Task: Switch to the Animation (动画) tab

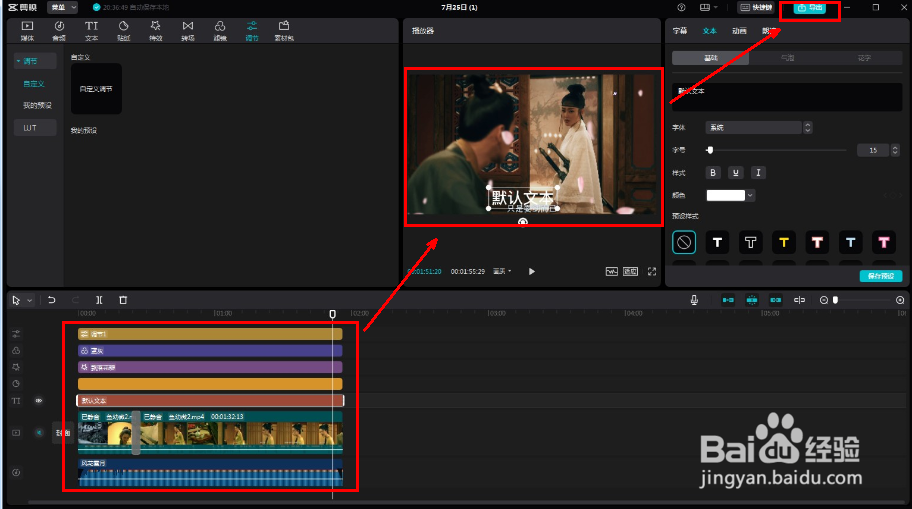Action: [739, 31]
